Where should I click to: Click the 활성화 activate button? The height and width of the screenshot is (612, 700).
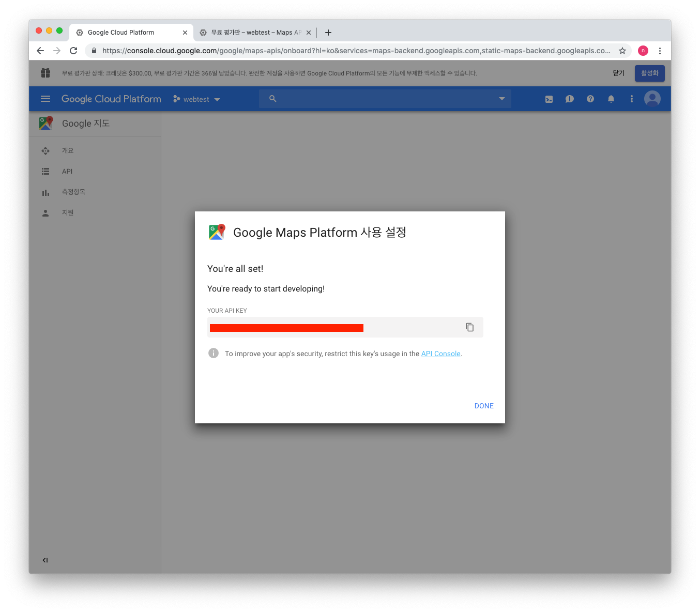(650, 73)
